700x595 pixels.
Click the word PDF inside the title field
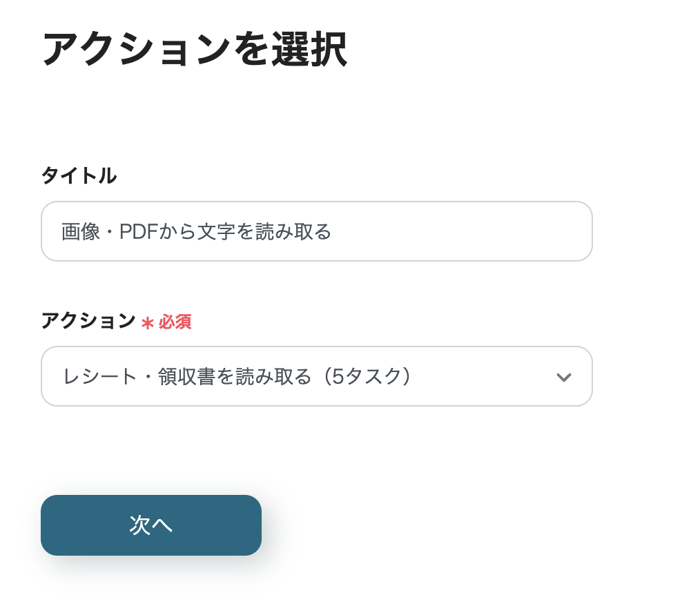(139, 232)
